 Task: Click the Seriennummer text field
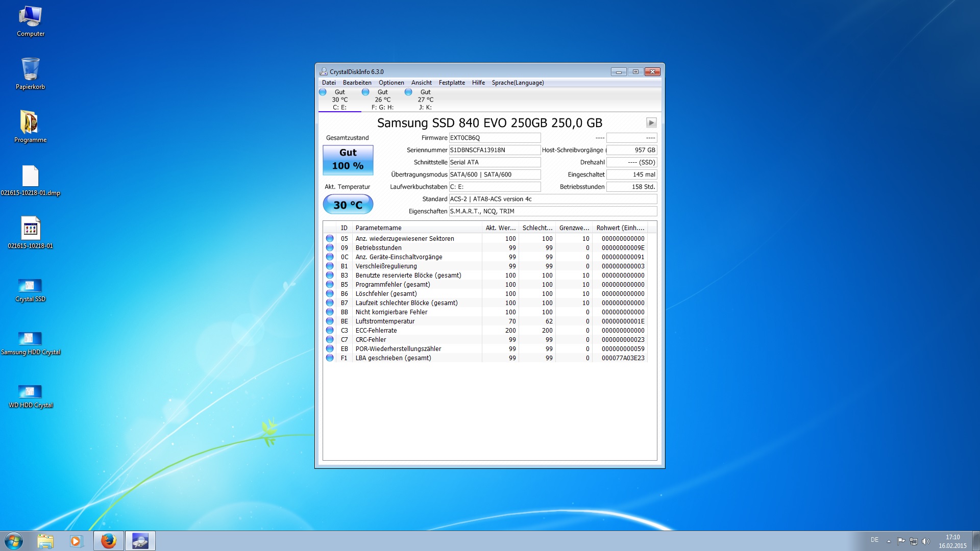click(x=494, y=150)
